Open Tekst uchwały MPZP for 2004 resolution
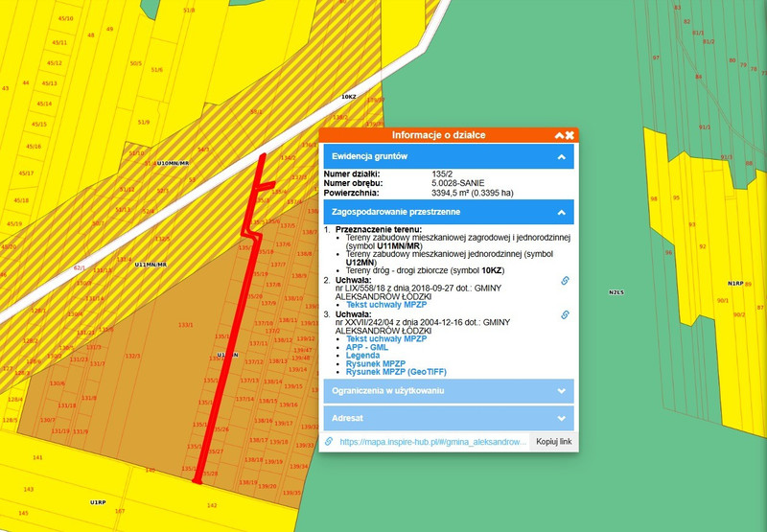Viewport: 767px width, 532px height. pyautogui.click(x=386, y=338)
